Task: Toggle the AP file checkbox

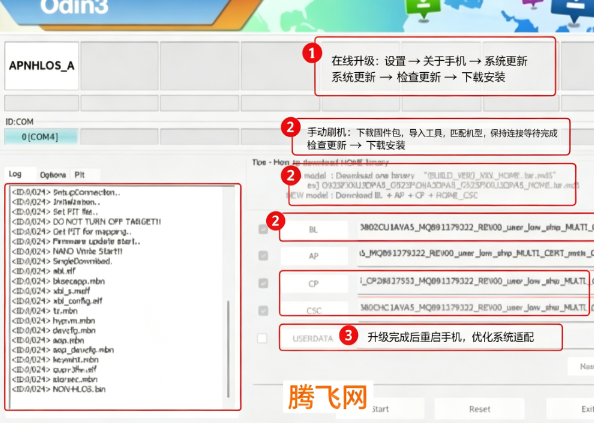Action: click(263, 256)
